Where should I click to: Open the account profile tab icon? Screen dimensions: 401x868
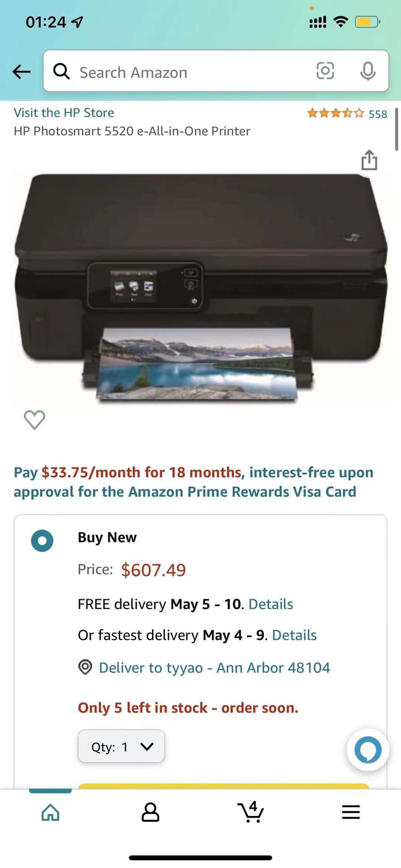click(150, 812)
